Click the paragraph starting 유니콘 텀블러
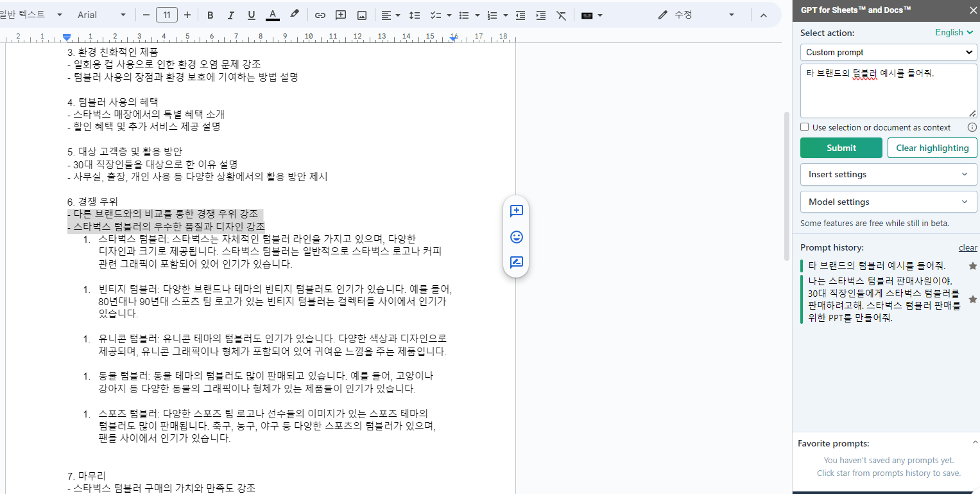This screenshot has width=980, height=494. tap(272, 345)
